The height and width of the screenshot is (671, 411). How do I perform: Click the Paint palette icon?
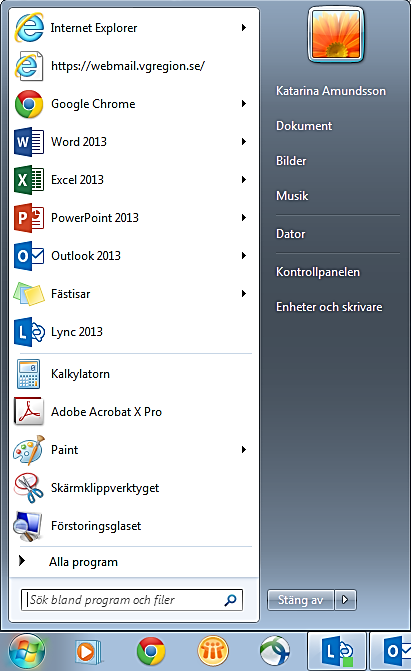(x=29, y=450)
